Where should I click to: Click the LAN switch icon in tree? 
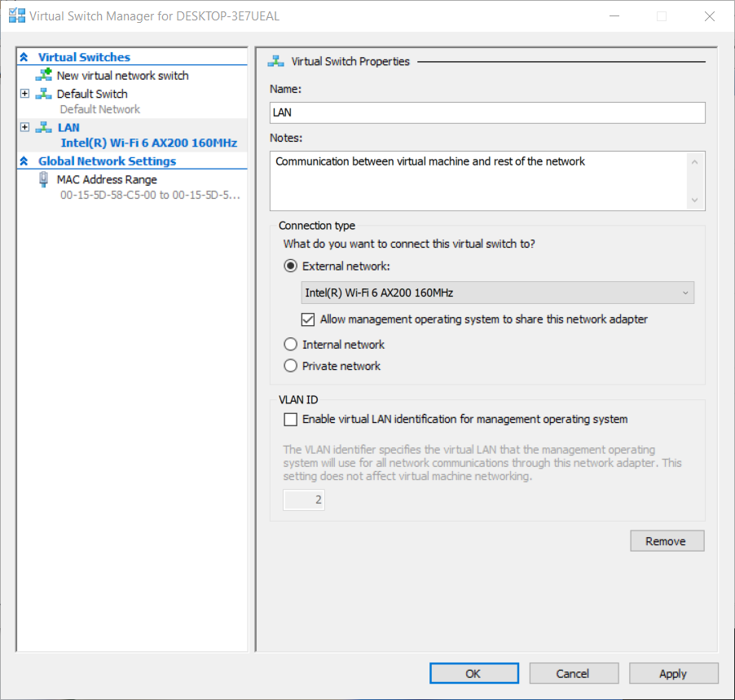pyautogui.click(x=43, y=127)
